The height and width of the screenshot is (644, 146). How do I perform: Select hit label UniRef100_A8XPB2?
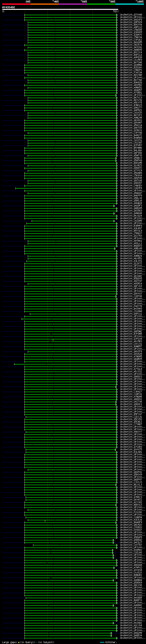coord(131,85)
